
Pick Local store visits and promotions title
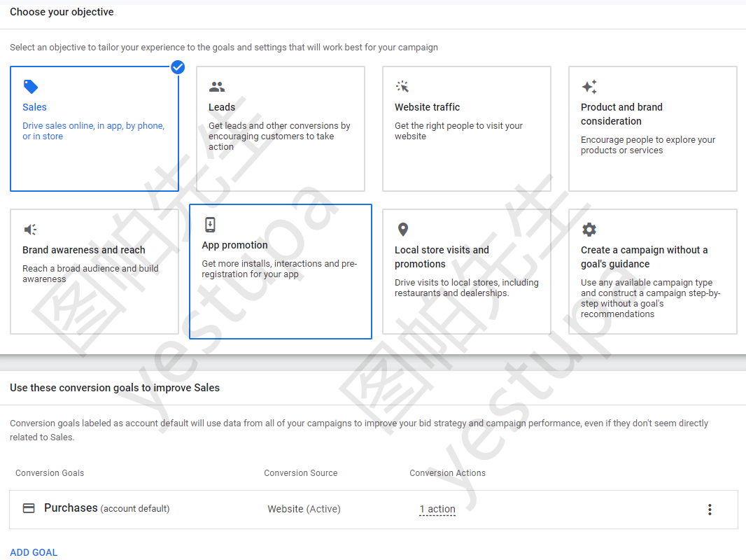click(x=442, y=257)
